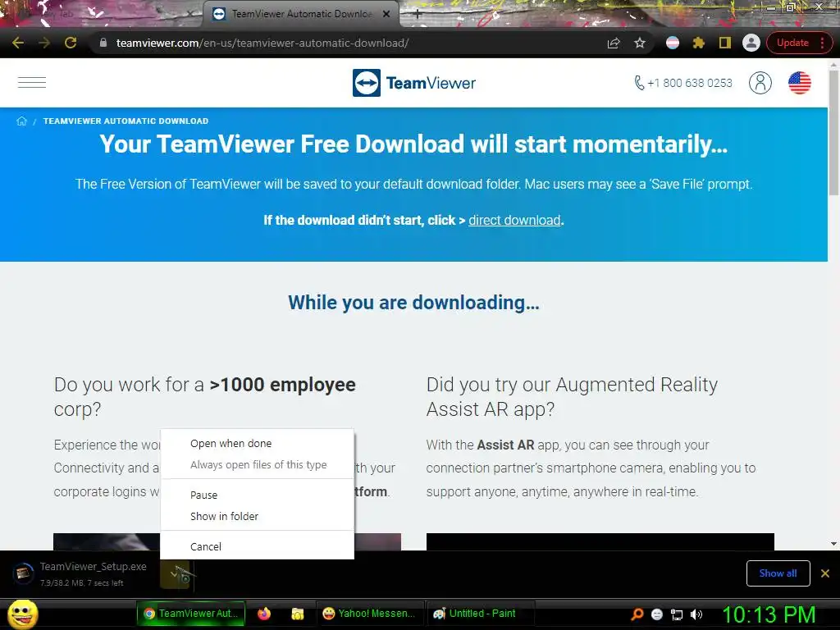840x630 pixels.
Task: Click the orange magnifier tray icon
Action: (x=637, y=614)
